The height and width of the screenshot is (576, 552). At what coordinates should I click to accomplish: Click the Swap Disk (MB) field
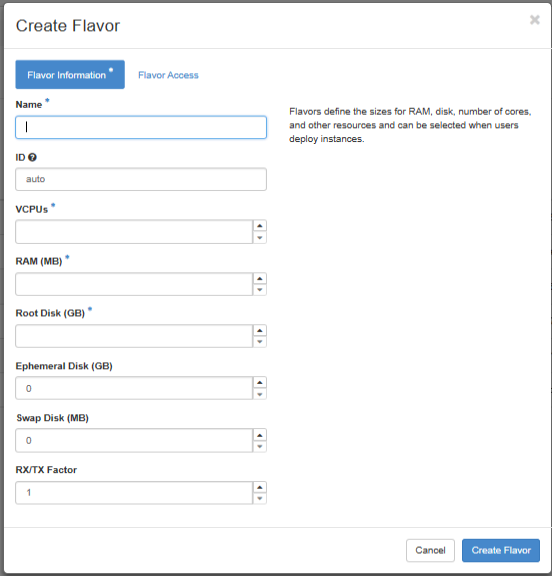click(134, 440)
